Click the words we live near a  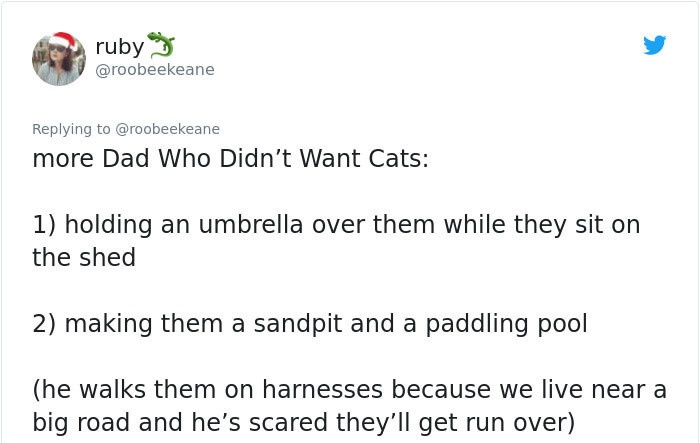tap(583, 389)
